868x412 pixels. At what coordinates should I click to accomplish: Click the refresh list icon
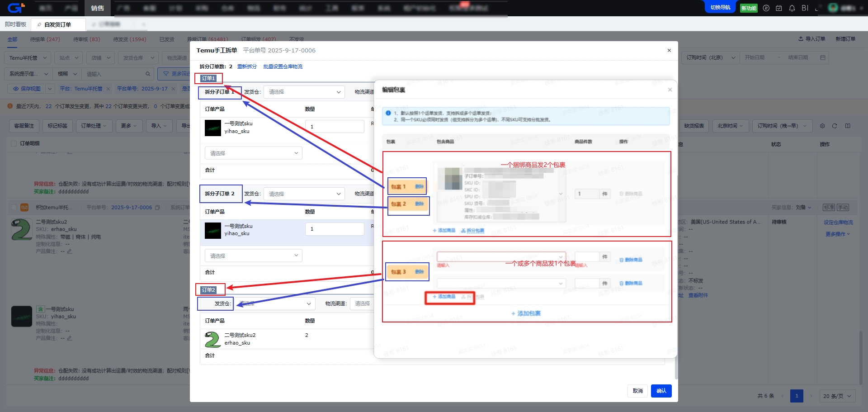point(835,126)
